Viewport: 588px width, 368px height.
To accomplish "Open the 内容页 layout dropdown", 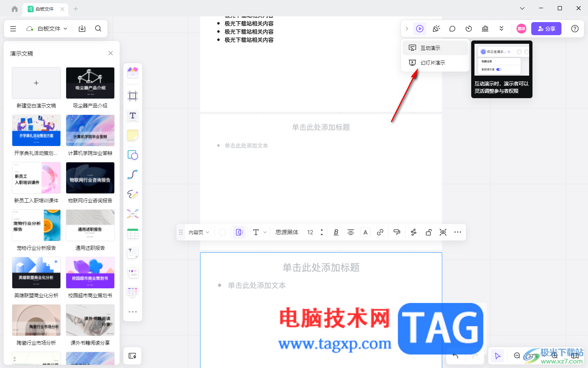I will point(199,232).
